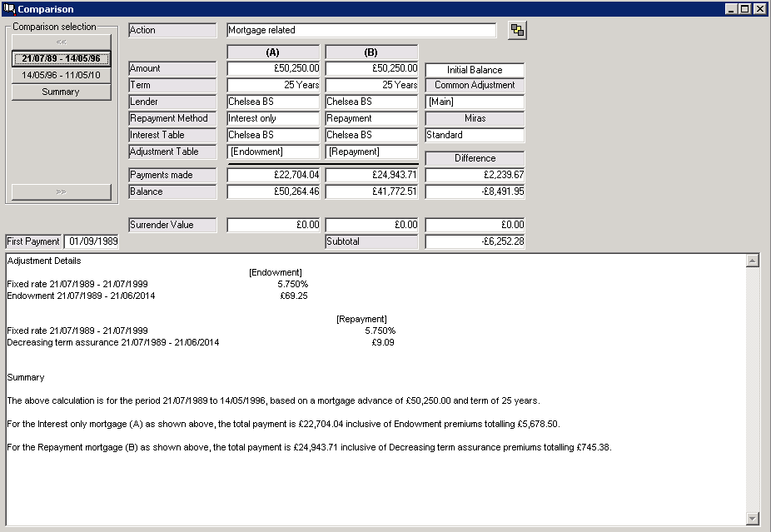Click the Payments made row label

[x=172, y=175]
